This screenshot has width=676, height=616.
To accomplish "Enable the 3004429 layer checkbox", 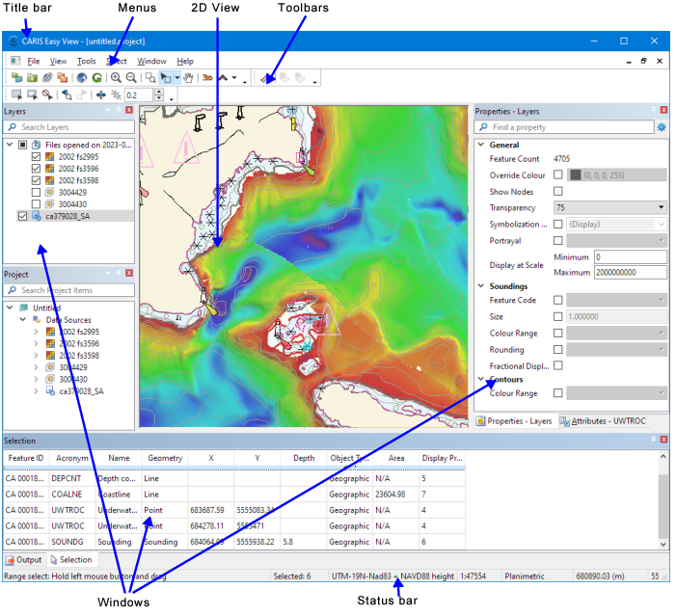I will (x=37, y=192).
